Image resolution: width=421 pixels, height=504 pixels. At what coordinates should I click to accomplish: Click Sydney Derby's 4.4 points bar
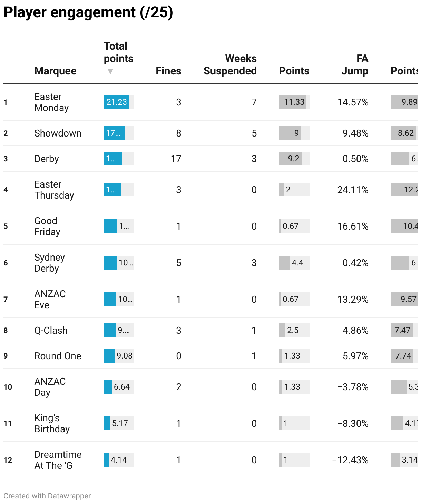point(294,263)
